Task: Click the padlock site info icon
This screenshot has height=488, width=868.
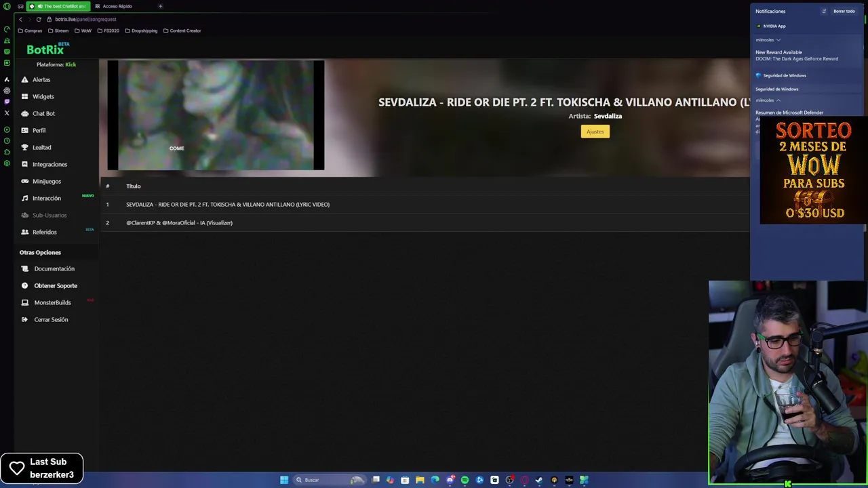Action: pos(49,19)
